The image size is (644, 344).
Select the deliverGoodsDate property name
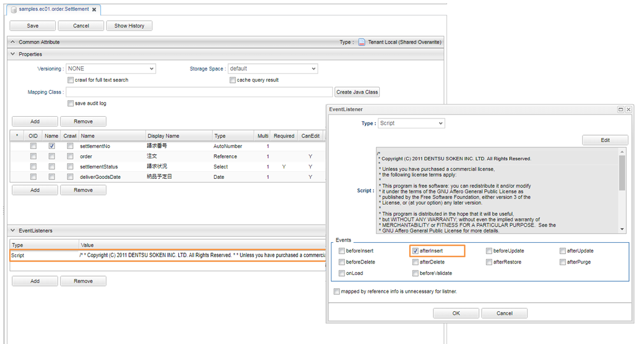tap(100, 177)
